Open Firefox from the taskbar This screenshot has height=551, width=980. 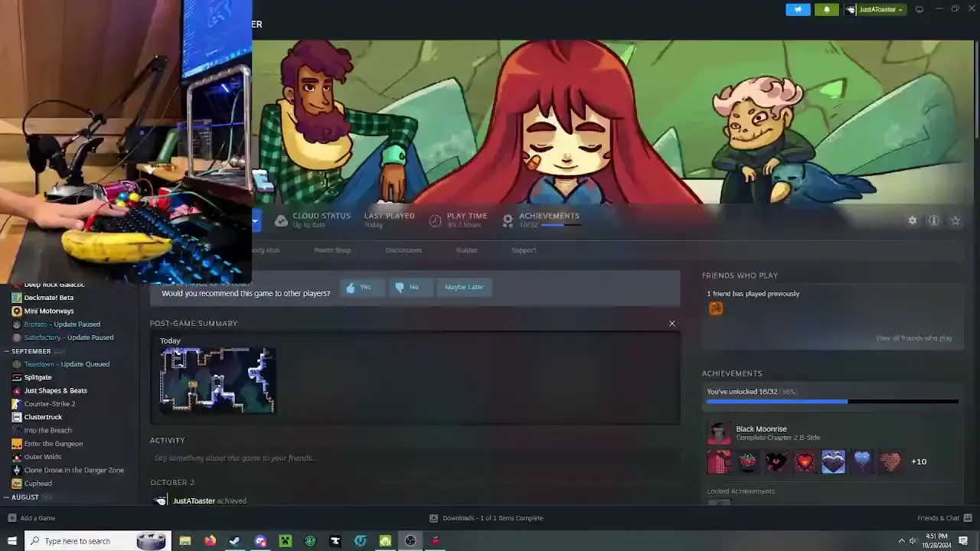(210, 541)
